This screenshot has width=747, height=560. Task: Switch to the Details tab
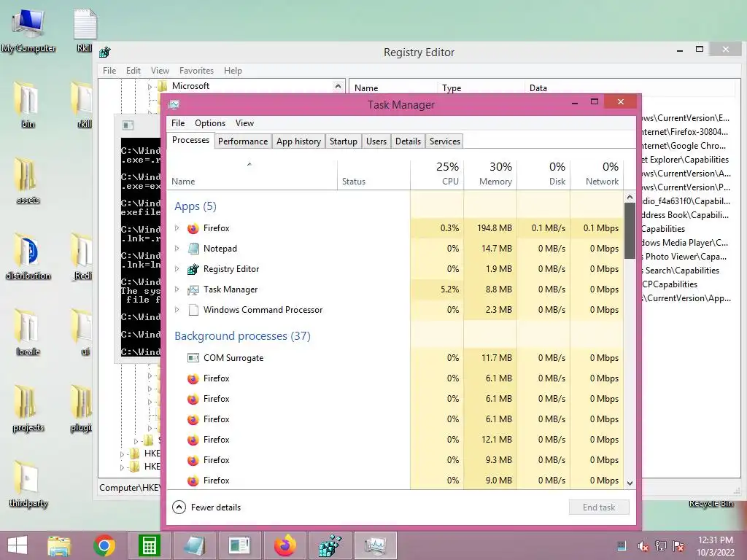(409, 141)
